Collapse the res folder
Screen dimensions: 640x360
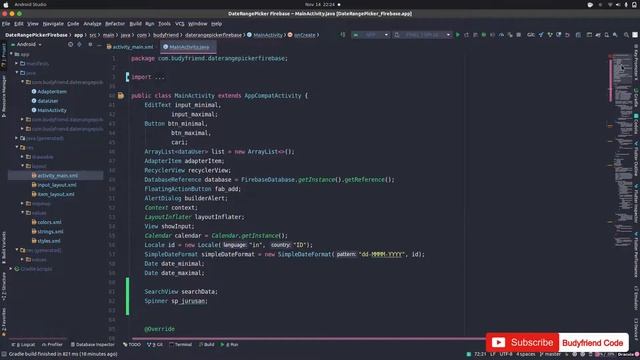(x=17, y=147)
